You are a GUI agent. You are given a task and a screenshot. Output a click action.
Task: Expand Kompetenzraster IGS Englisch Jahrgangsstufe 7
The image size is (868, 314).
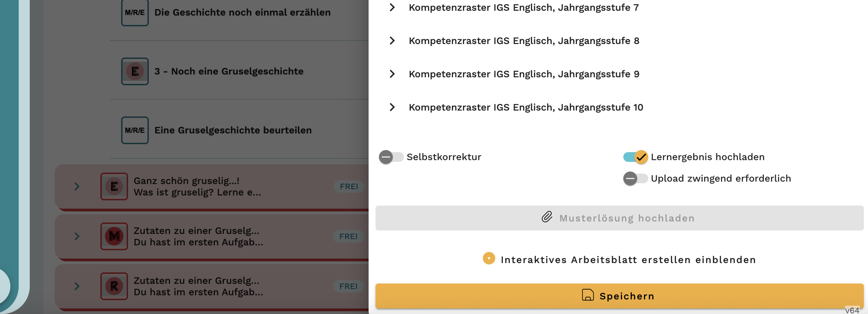tap(392, 8)
